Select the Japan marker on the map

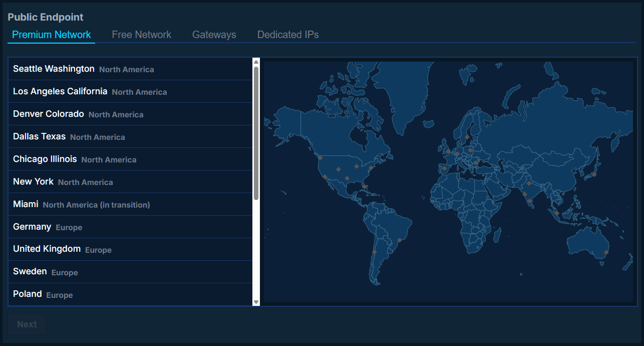pyautogui.click(x=594, y=175)
